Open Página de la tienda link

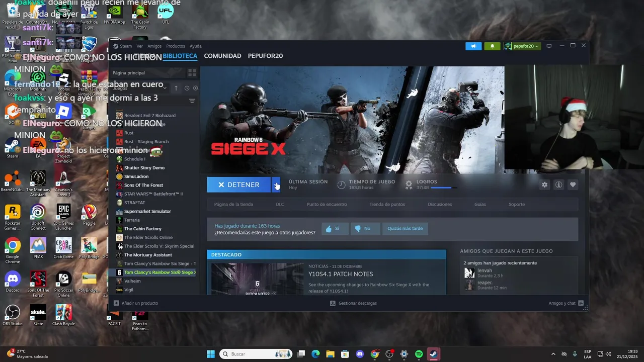[233, 204]
